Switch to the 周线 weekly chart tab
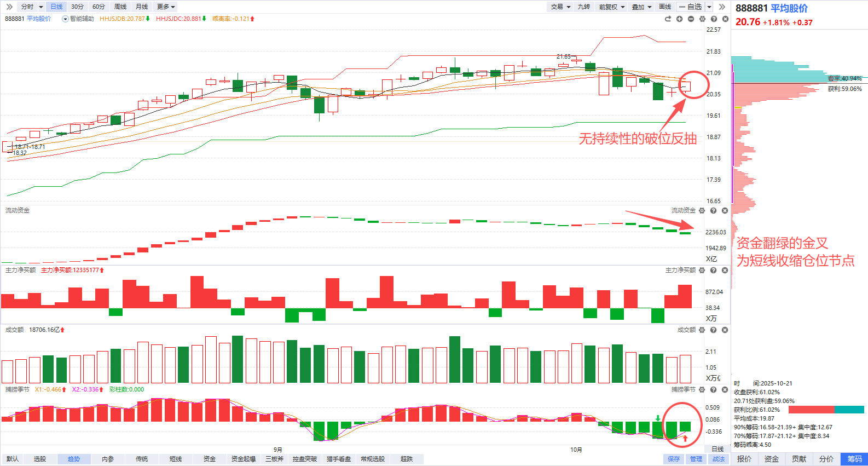Viewport: 868px width, 466px height. (x=120, y=7)
